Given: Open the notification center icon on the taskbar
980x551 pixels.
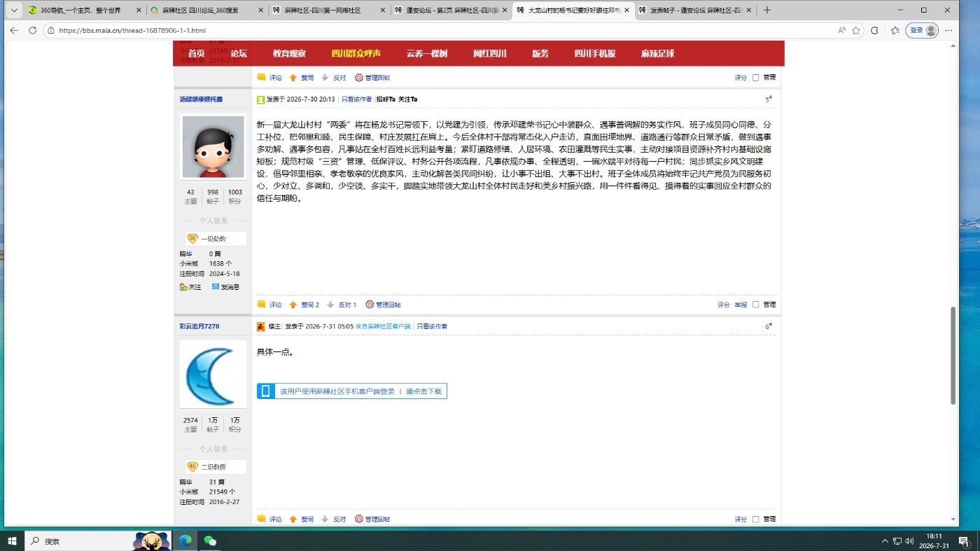Looking at the screenshot, I should pyautogui.click(x=964, y=541).
